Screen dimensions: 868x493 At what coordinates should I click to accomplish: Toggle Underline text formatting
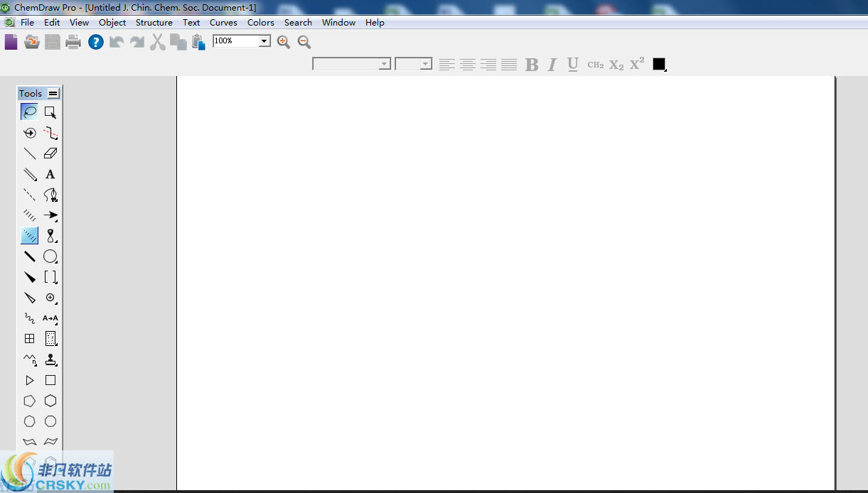coord(573,65)
